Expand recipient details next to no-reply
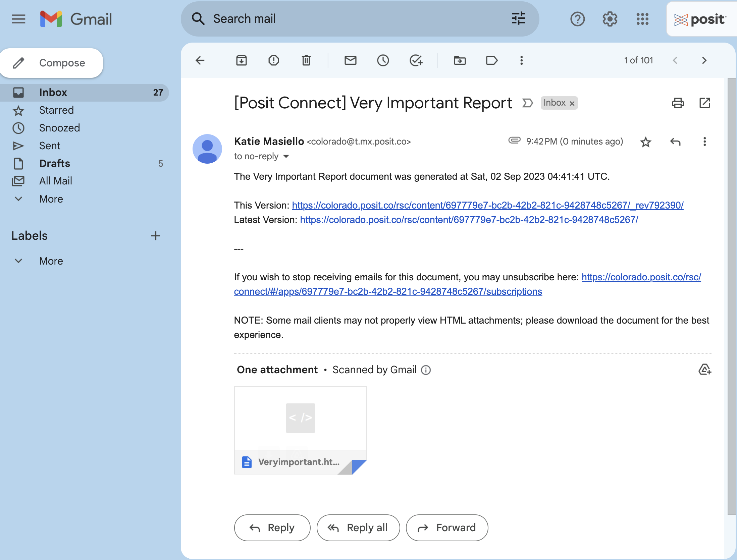The height and width of the screenshot is (560, 737). tap(286, 157)
